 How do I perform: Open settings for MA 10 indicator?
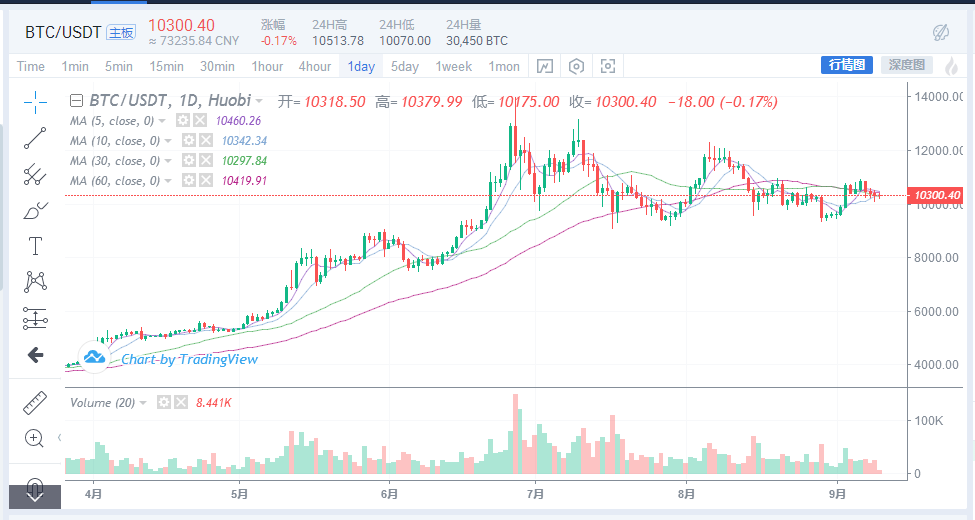tap(189, 141)
